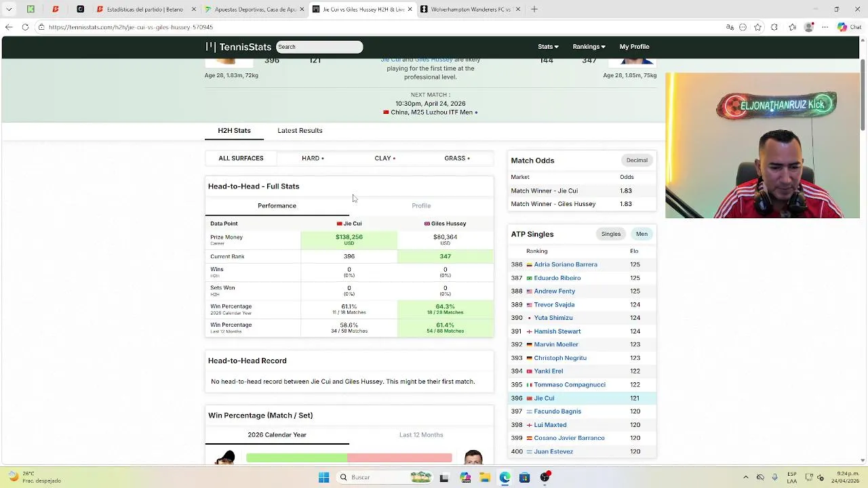Open Hamish Stewart player link
Viewport: 868px width, 488px height.
click(557, 331)
